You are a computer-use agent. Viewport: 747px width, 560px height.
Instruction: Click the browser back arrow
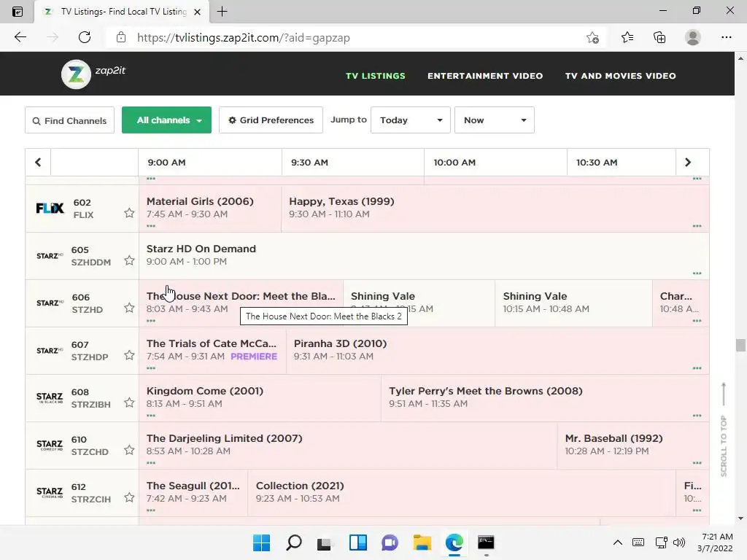click(x=20, y=37)
